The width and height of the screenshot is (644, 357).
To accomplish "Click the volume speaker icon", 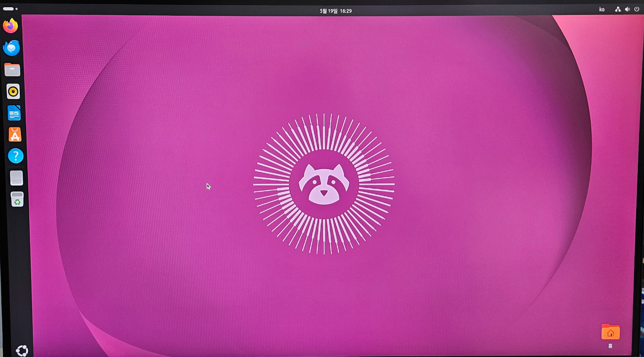I will pyautogui.click(x=627, y=9).
